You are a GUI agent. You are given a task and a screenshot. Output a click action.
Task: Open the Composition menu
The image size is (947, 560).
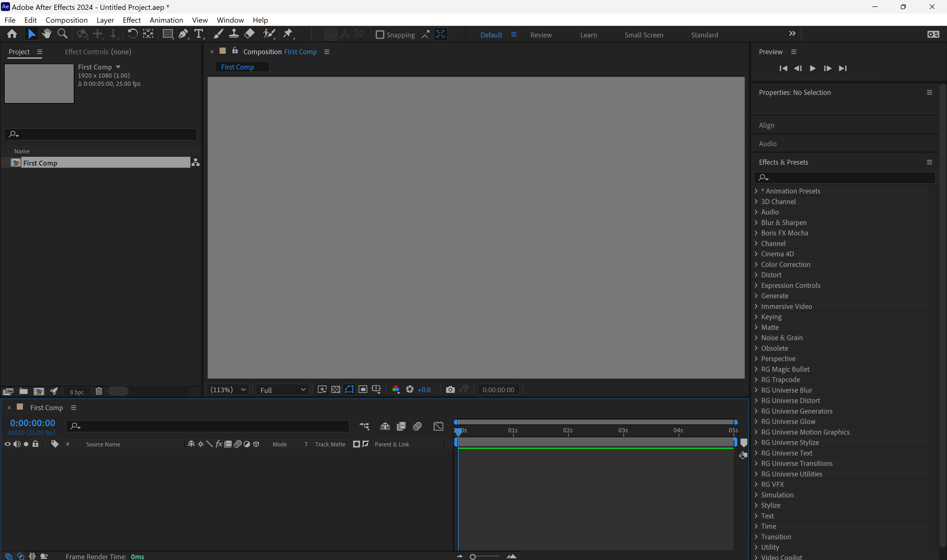point(66,20)
